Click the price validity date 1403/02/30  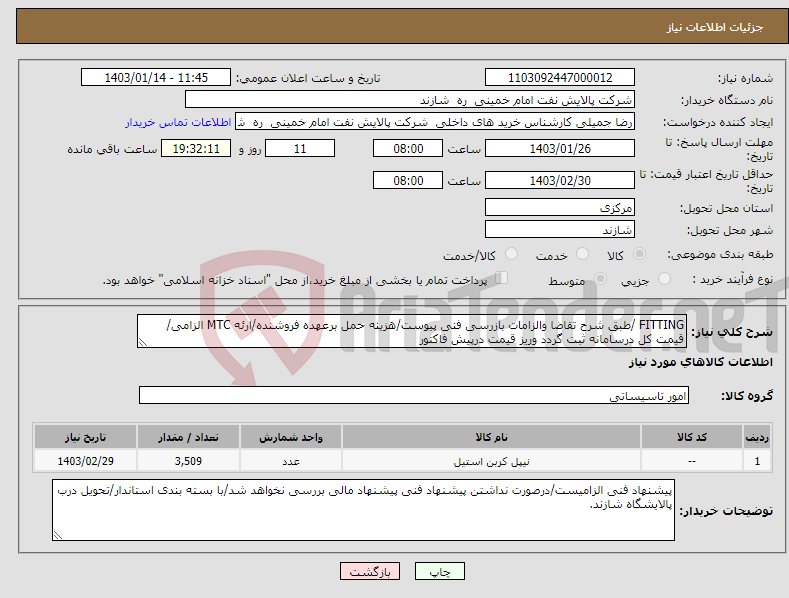560,180
